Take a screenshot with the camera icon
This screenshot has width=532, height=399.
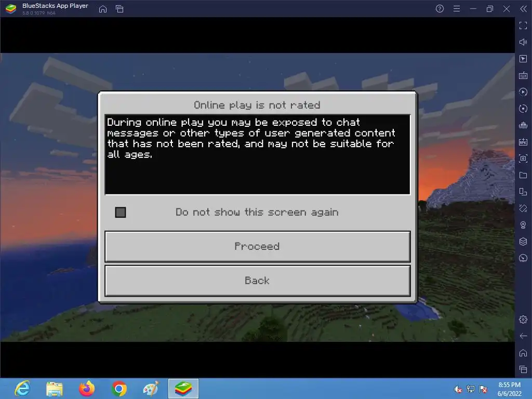point(523,158)
